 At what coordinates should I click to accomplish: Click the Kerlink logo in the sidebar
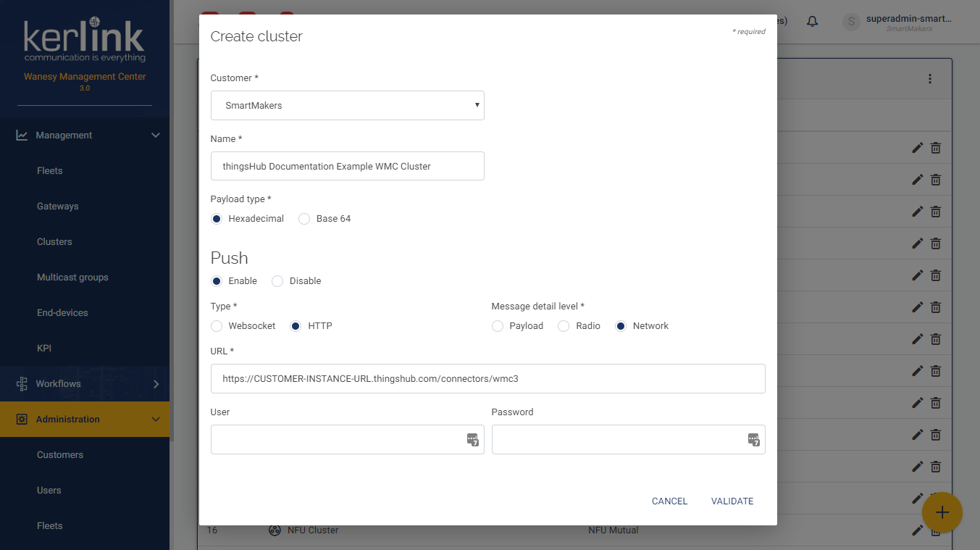point(85,41)
